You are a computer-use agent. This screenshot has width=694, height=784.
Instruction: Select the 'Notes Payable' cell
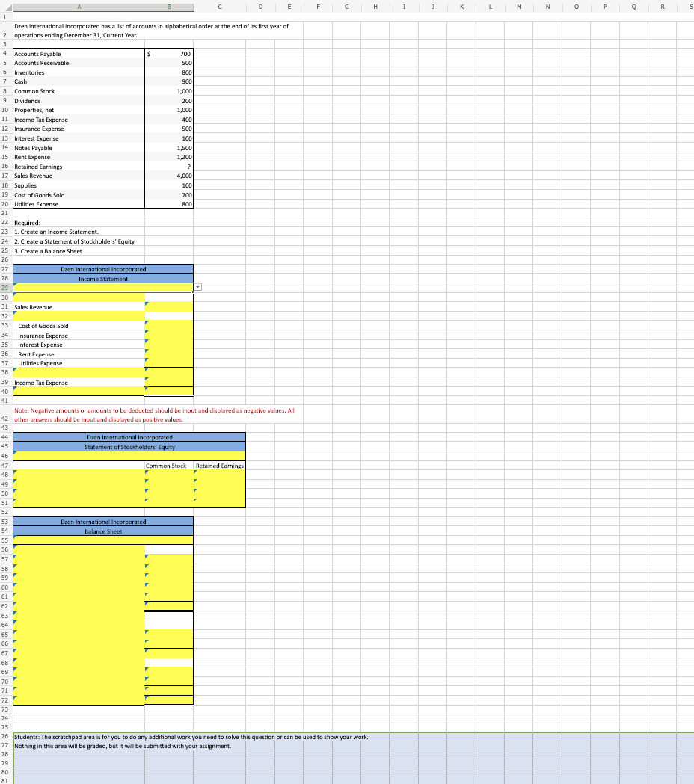pos(79,148)
